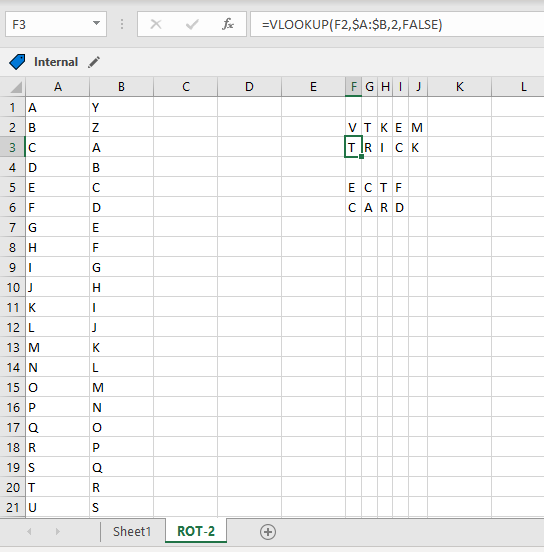This screenshot has width=544, height=552.
Task: Click into the formula bar containing VLOOKUP
Action: tap(397, 24)
